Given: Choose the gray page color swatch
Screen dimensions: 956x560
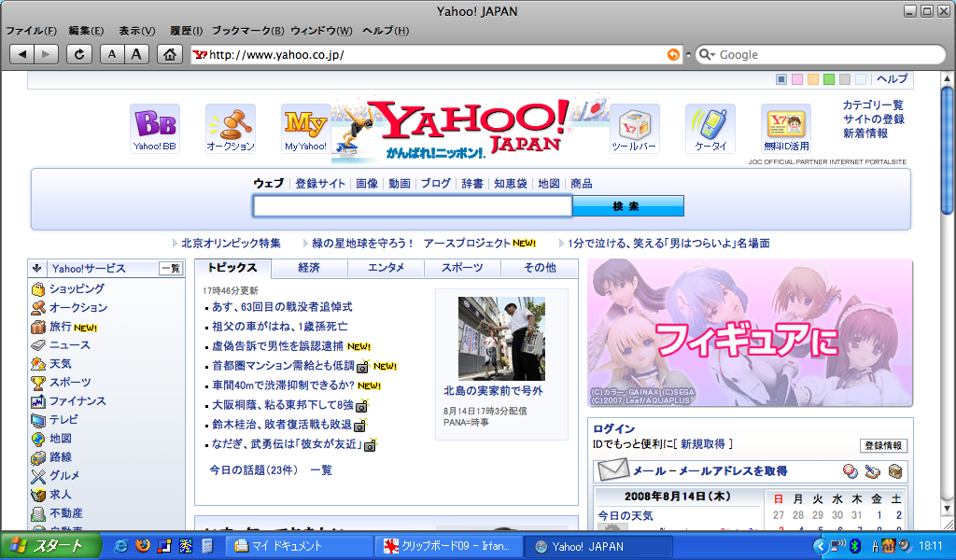Looking at the screenshot, I should pos(844,79).
